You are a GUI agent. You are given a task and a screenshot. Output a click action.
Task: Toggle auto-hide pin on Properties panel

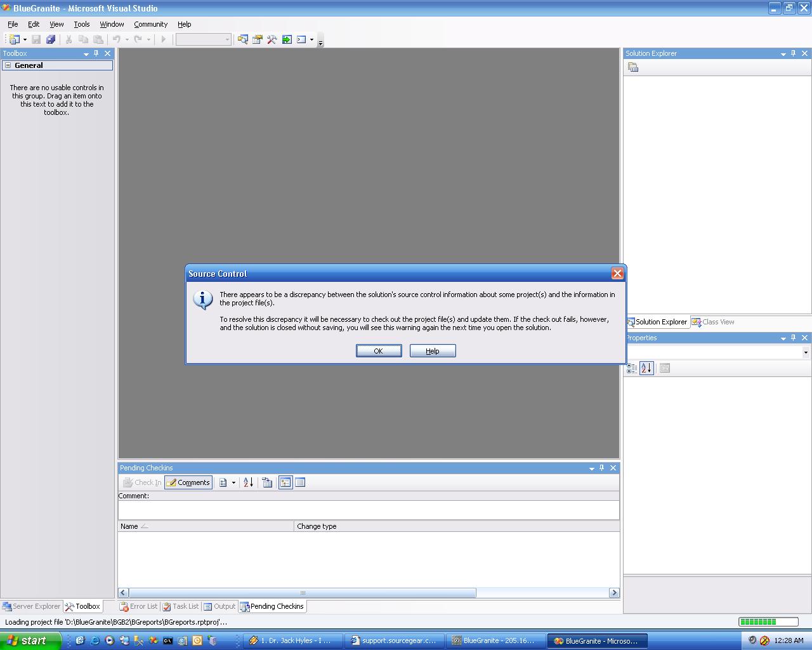pos(794,338)
